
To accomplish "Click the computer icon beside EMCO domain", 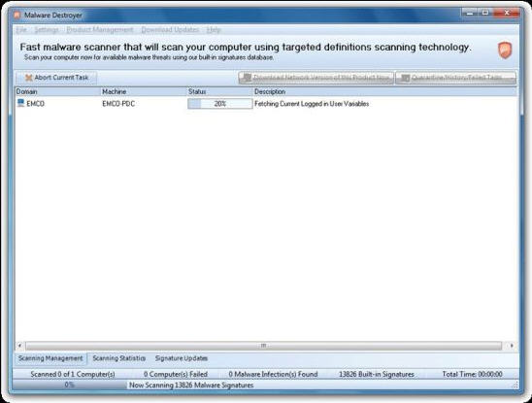I will click(x=21, y=103).
